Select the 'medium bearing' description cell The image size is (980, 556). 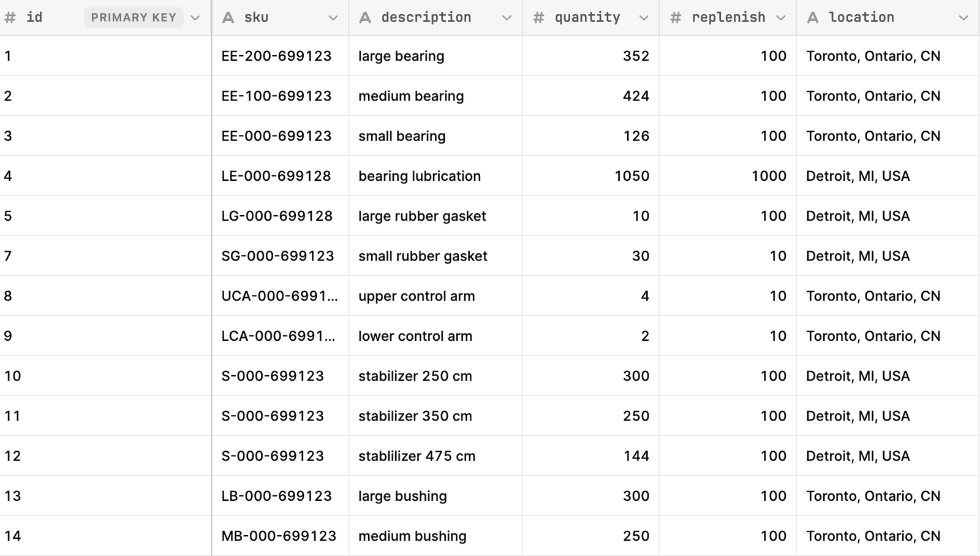(x=435, y=96)
